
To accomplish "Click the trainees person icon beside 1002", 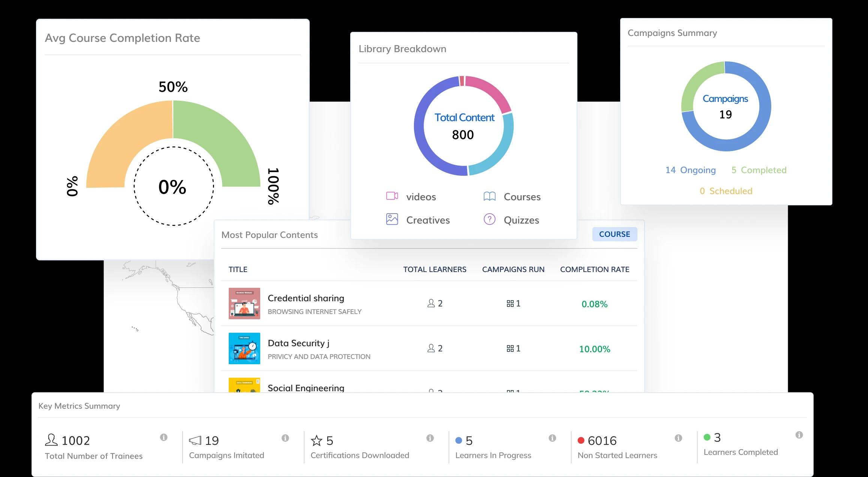I will [x=51, y=440].
